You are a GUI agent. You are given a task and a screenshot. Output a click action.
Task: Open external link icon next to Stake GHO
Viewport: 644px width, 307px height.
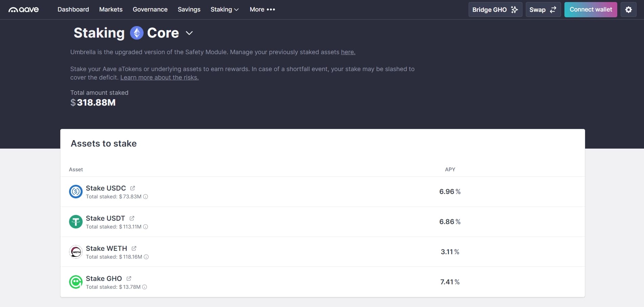click(129, 278)
